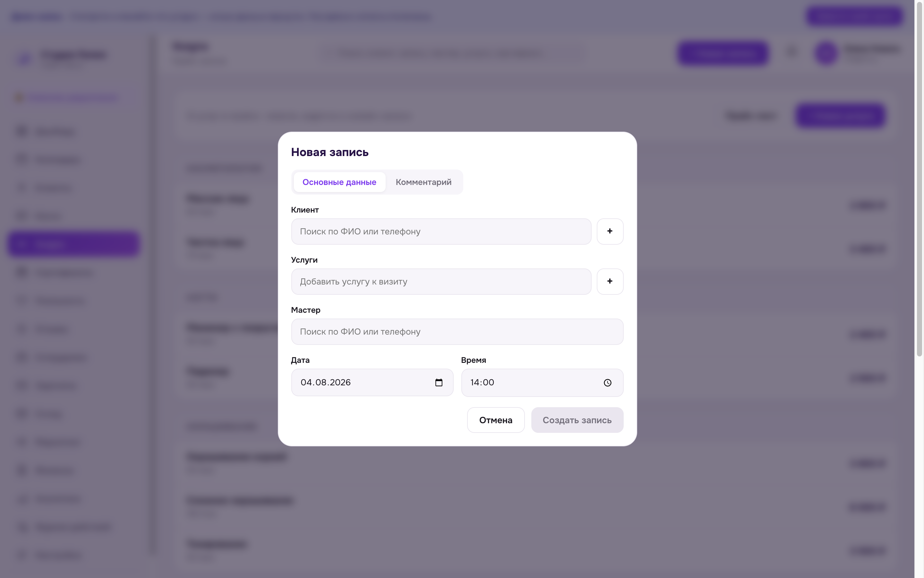The height and width of the screenshot is (578, 924).
Task: Click the Услуги service input field
Action: (x=441, y=281)
